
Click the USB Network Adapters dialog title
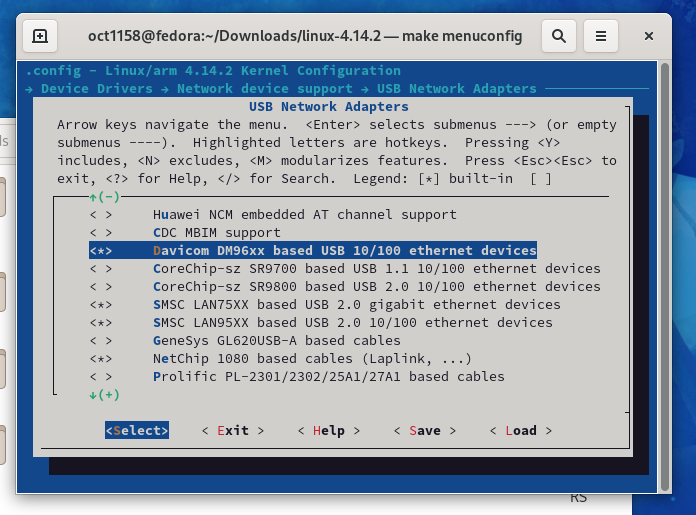click(x=328, y=107)
